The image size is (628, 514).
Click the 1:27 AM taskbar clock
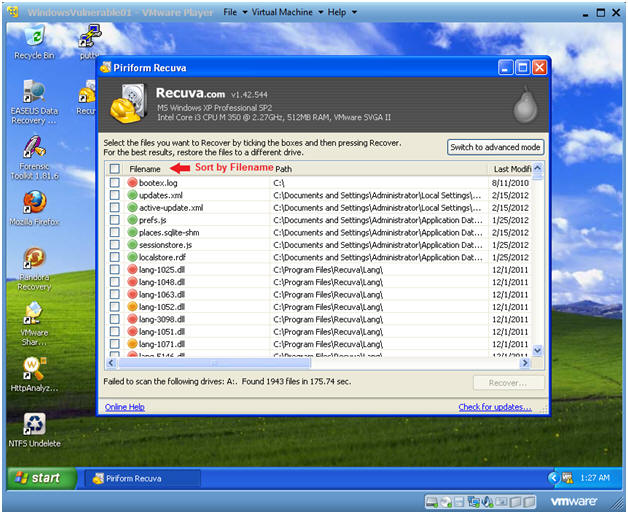coord(595,478)
